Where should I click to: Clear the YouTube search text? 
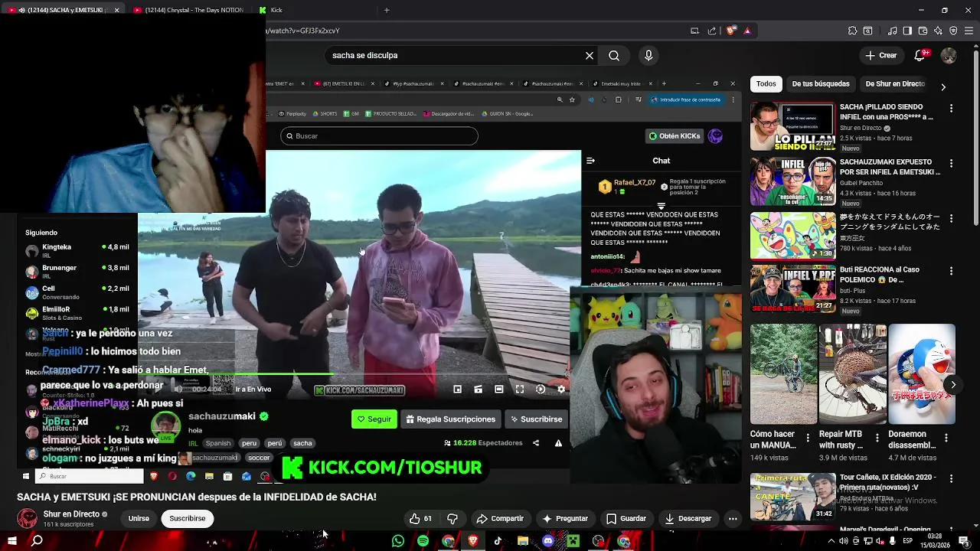pyautogui.click(x=590, y=55)
